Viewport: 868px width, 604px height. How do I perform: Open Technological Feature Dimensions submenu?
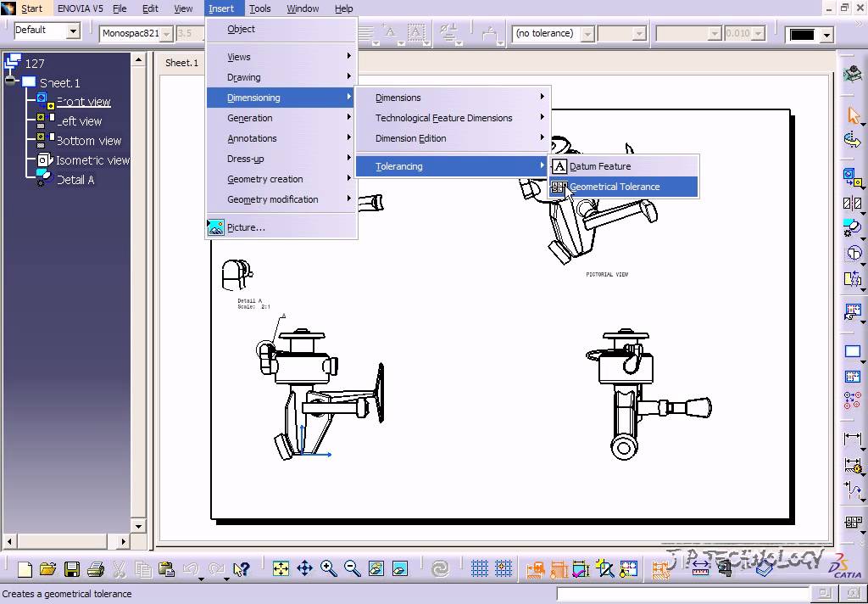point(453,118)
